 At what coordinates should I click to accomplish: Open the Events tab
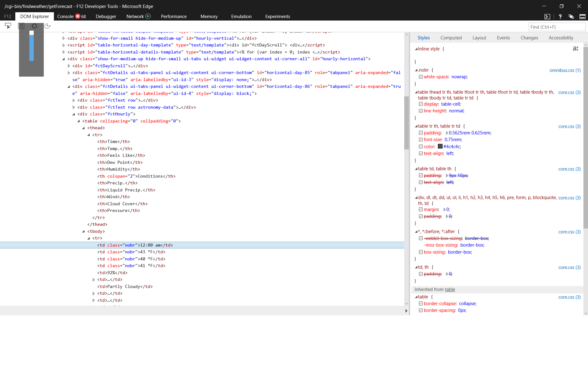pyautogui.click(x=503, y=38)
